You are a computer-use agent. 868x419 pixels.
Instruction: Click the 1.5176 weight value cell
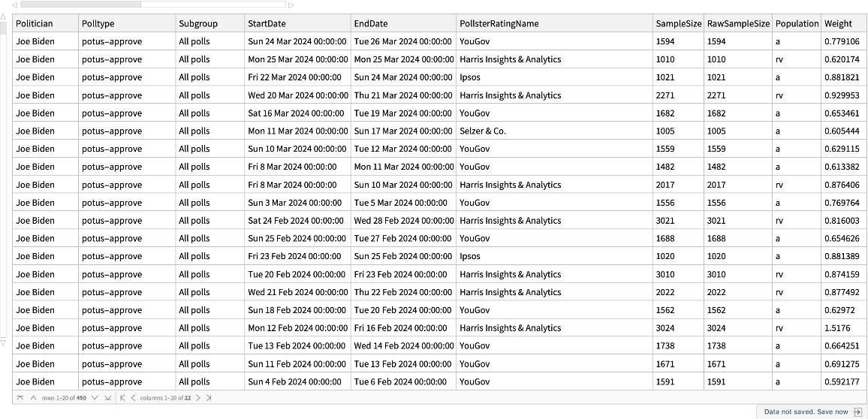[x=837, y=328]
